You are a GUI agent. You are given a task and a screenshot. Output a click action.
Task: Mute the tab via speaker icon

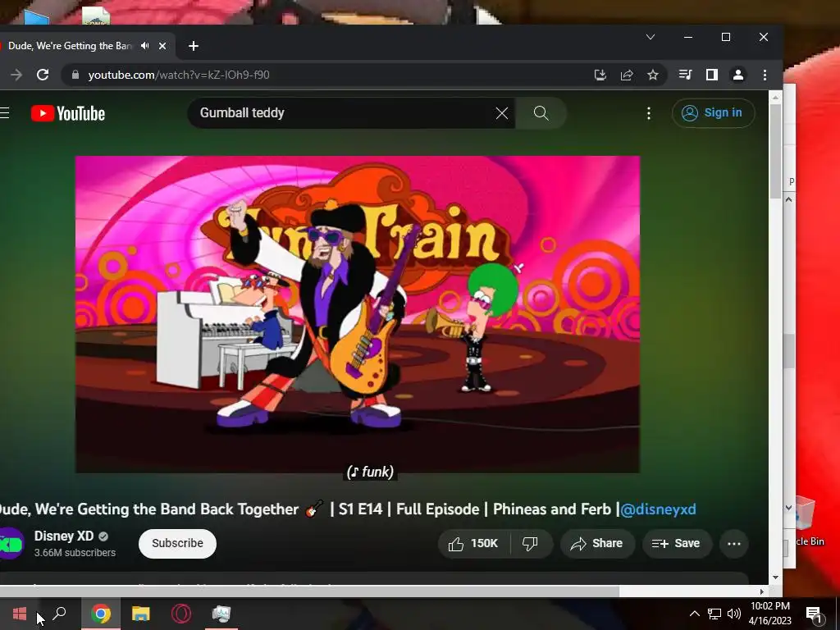click(x=144, y=46)
